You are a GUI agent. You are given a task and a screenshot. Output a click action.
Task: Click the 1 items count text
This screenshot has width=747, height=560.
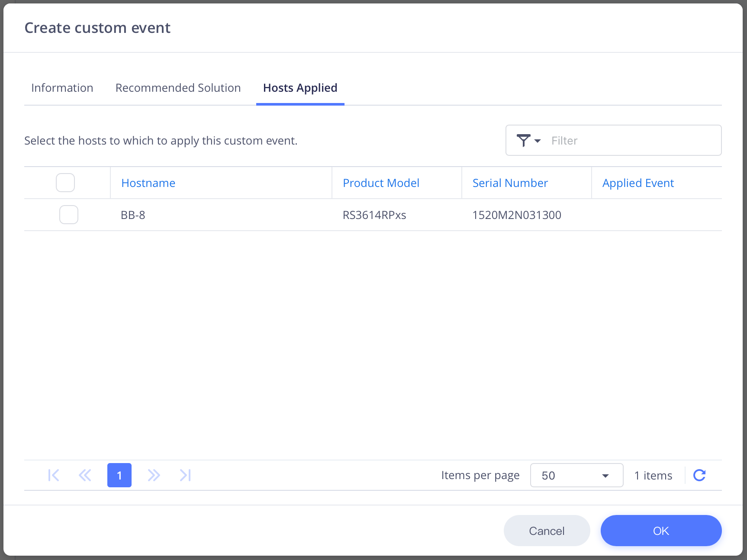click(653, 476)
